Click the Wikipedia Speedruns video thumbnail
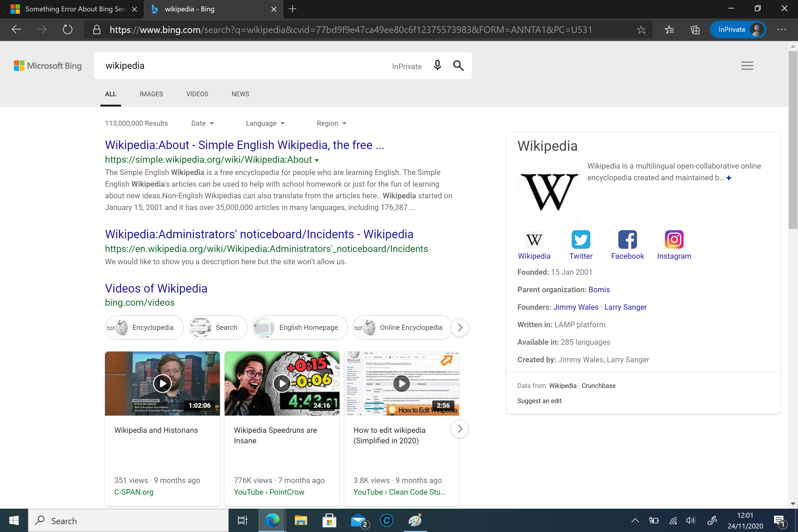The width and height of the screenshot is (798, 532). pyautogui.click(x=282, y=383)
